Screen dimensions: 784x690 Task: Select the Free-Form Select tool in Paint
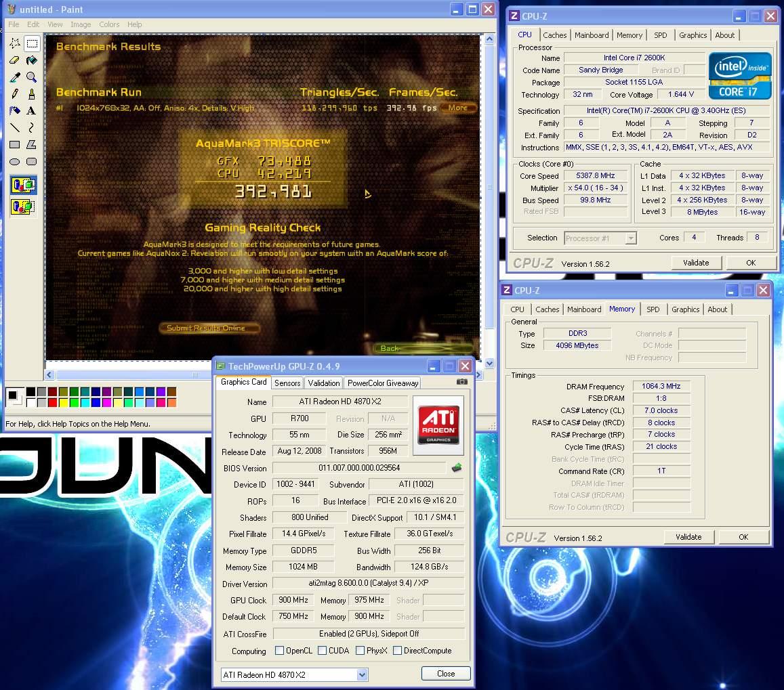(15, 43)
